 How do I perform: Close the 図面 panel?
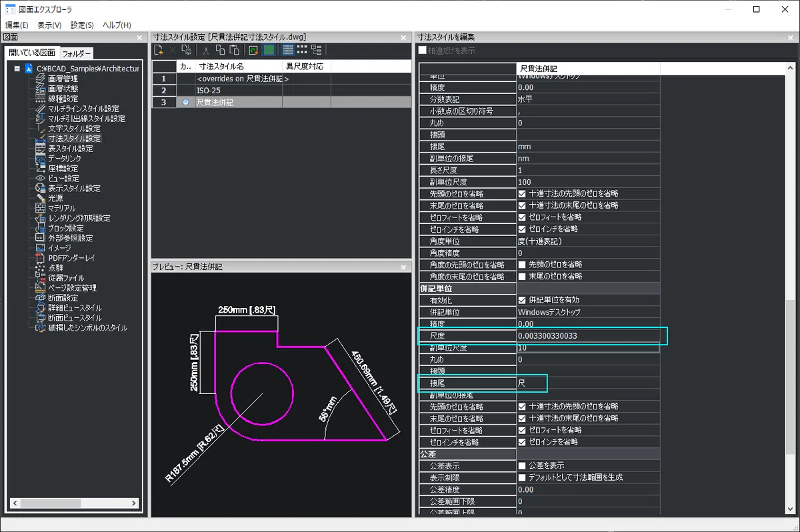pyautogui.click(x=139, y=37)
